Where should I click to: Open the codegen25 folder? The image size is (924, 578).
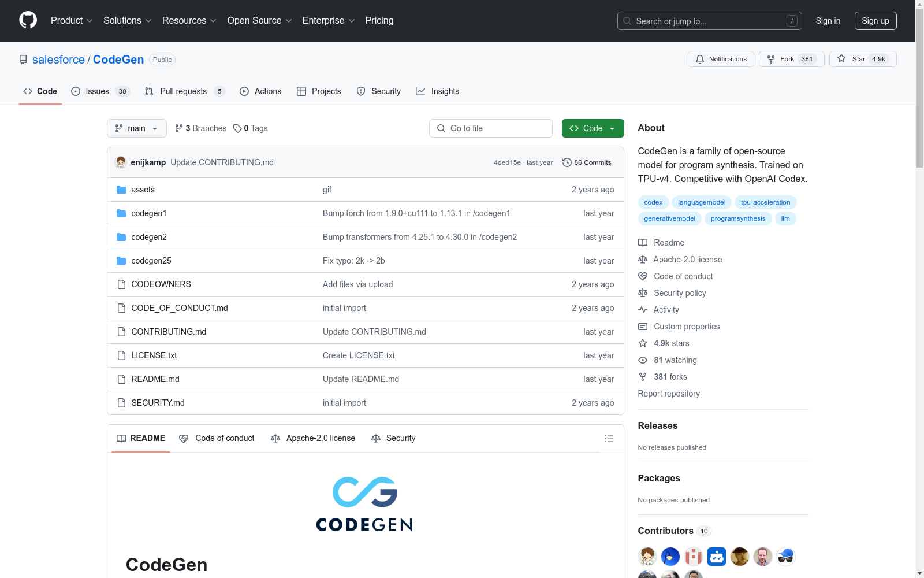(151, 261)
